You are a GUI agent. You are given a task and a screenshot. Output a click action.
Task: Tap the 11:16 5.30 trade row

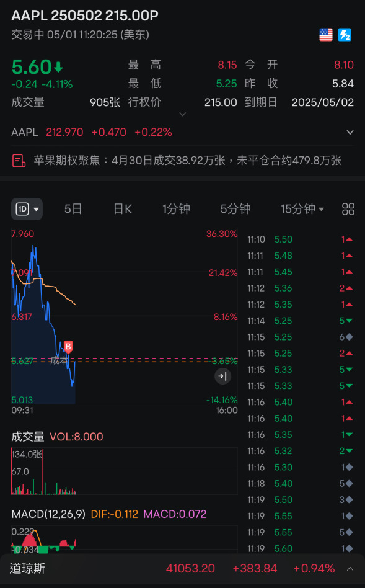click(300, 467)
